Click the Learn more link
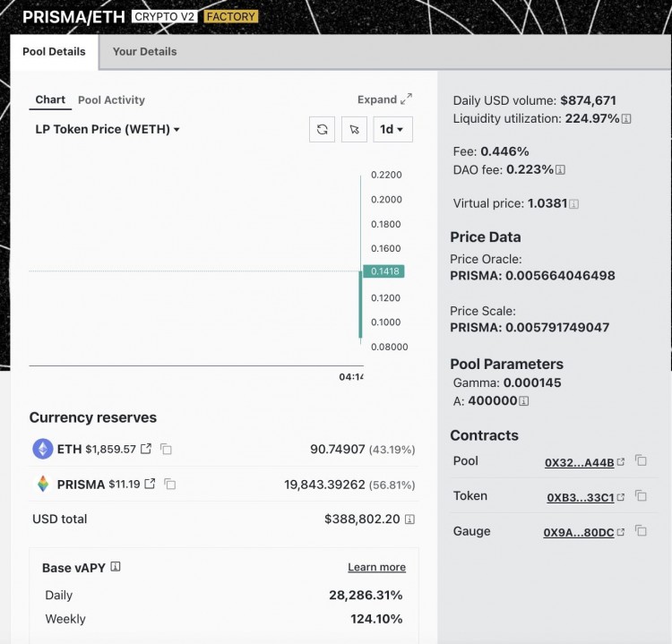672x644 pixels. [376, 567]
